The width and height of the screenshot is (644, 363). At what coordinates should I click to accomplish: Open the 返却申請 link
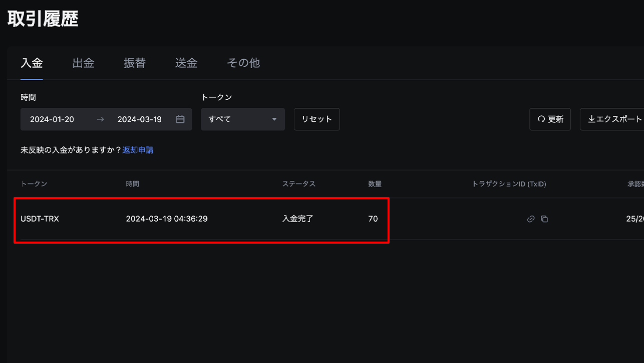[x=138, y=150]
